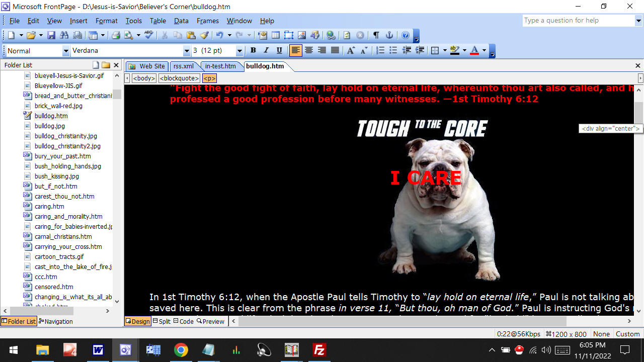Switch to the rss.xml tab

pos(183,66)
